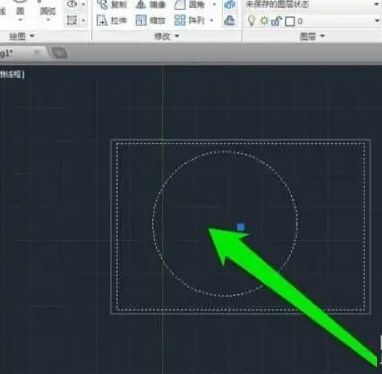The width and height of the screenshot is (382, 374).
Task: Close the current drawing file tab
Action: click(x=37, y=53)
